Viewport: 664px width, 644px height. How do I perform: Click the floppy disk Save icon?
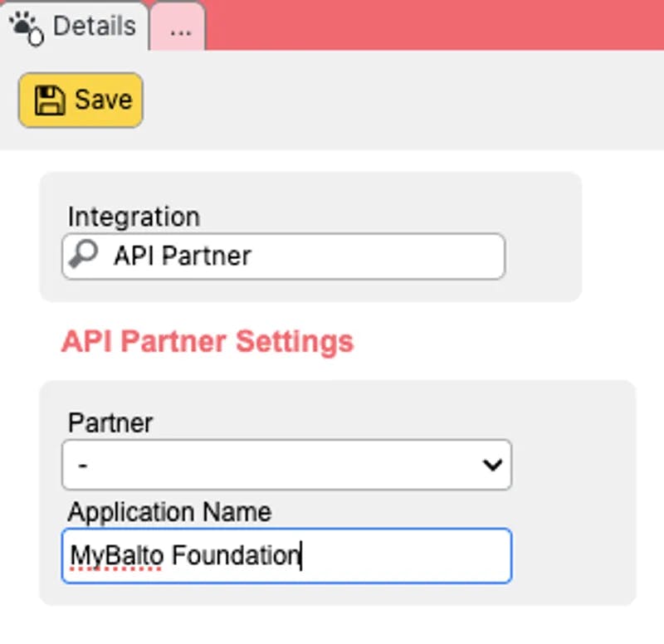(48, 100)
